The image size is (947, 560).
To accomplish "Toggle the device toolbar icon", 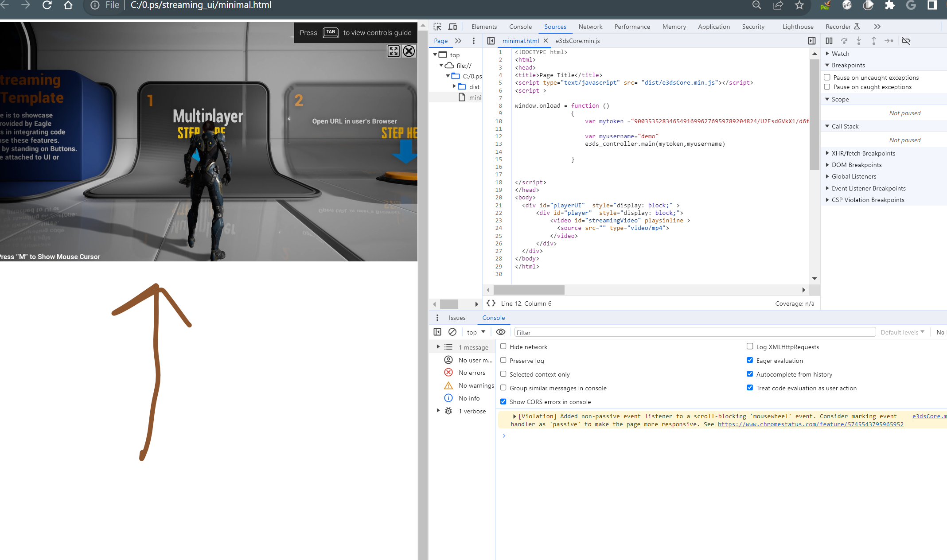I will point(452,27).
